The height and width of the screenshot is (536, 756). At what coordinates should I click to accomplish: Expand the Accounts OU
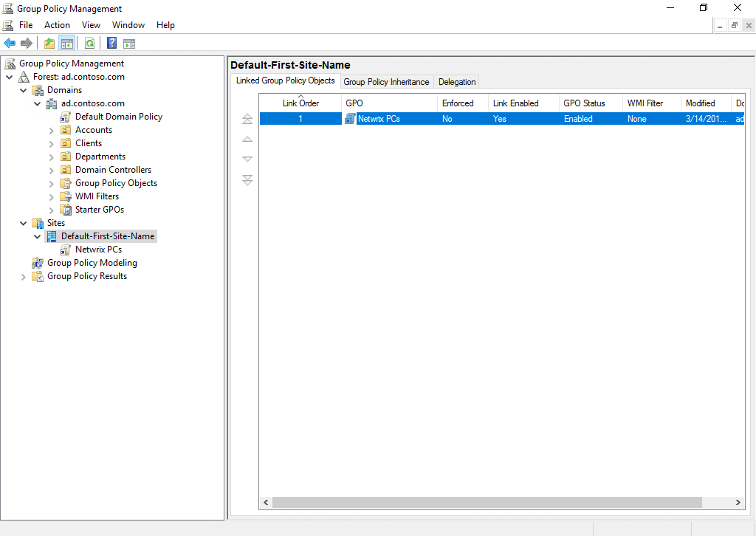point(52,130)
